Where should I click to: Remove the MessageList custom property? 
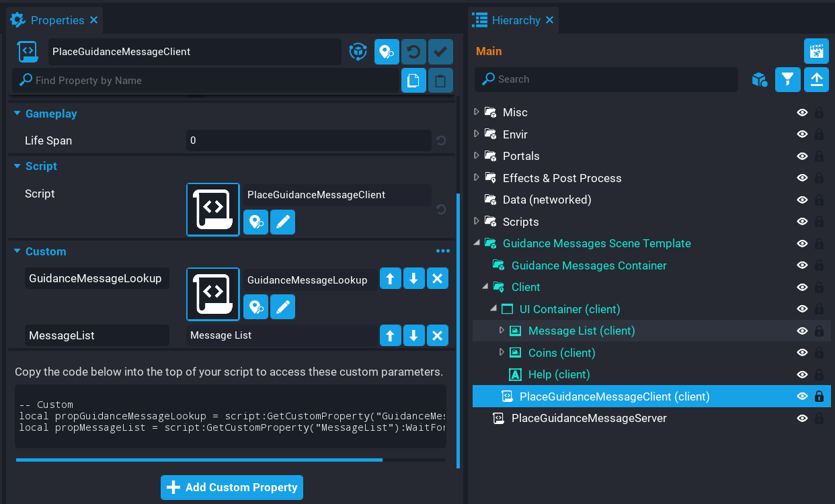[x=437, y=335]
